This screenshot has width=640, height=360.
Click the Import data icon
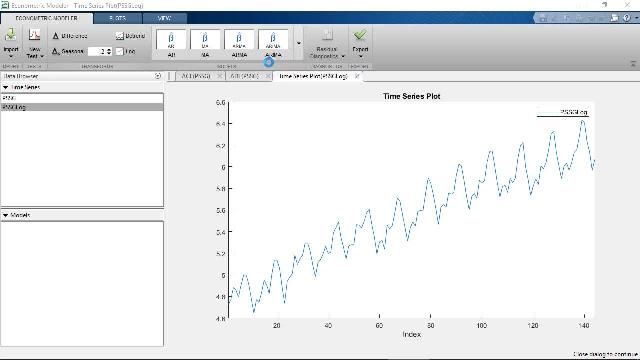[11, 36]
